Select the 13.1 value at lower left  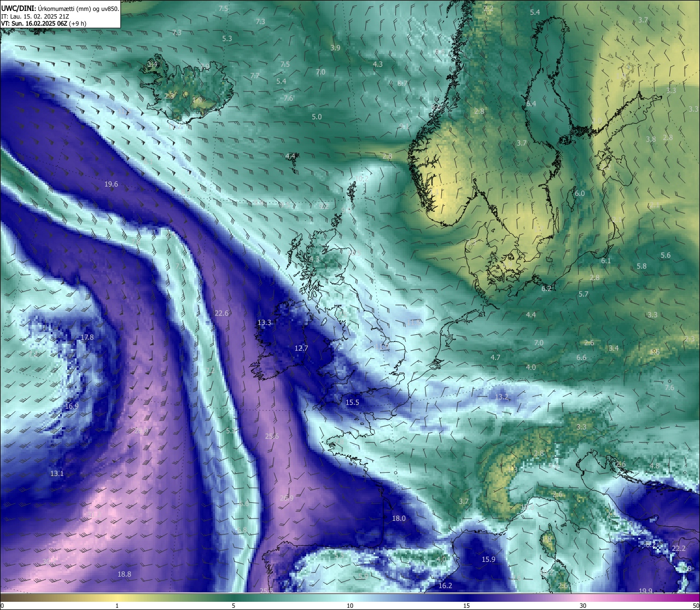pyautogui.click(x=57, y=473)
